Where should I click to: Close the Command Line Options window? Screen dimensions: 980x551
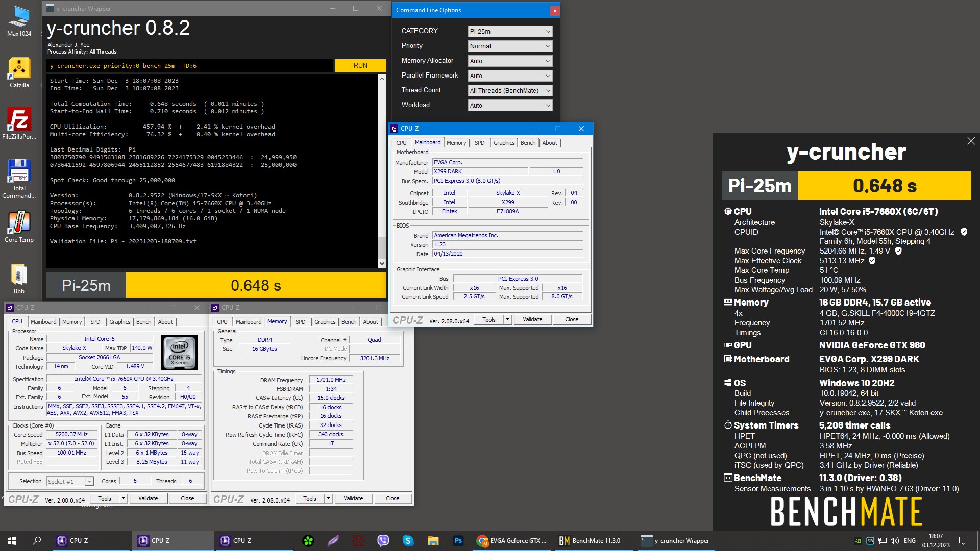coord(554,11)
